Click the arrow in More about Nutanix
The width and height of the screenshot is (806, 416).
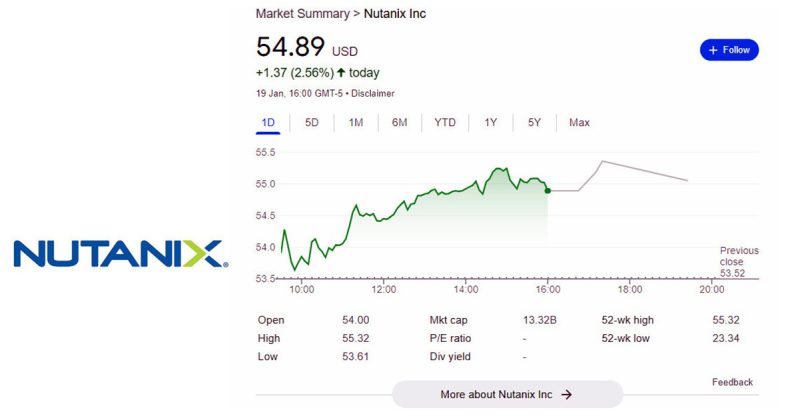pyautogui.click(x=567, y=395)
